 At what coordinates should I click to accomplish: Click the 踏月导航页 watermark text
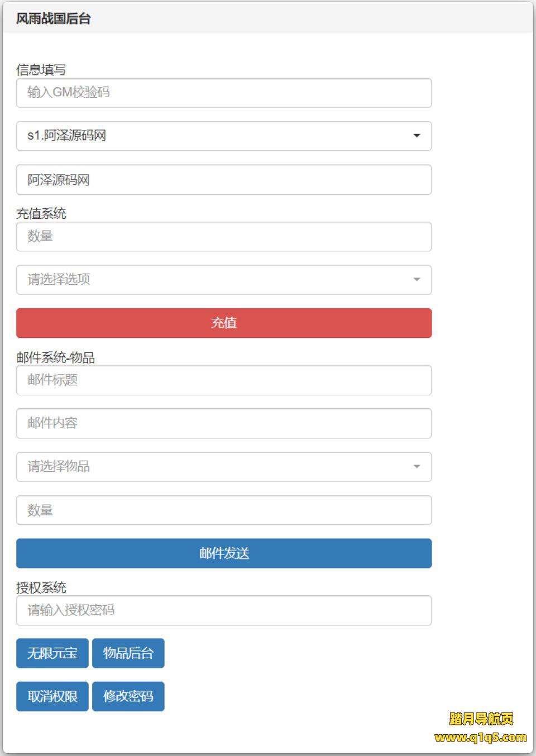coord(481,719)
